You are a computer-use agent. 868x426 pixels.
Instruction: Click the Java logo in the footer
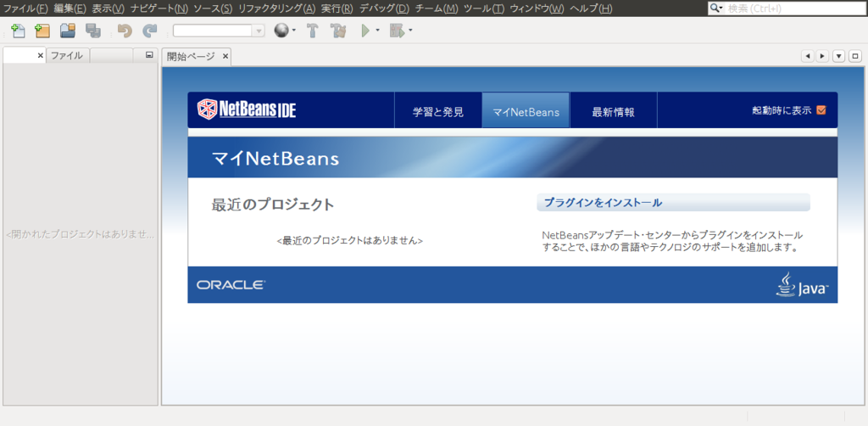802,284
